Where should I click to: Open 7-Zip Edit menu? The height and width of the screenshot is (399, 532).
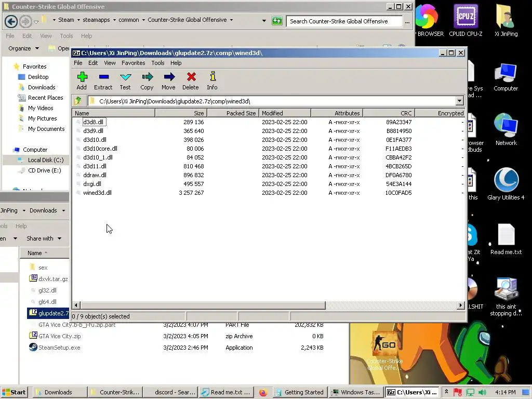point(93,63)
